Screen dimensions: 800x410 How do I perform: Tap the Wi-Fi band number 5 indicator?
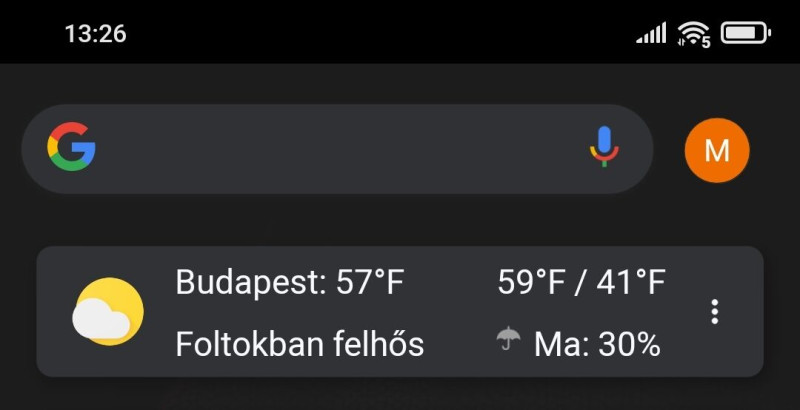[x=706, y=42]
